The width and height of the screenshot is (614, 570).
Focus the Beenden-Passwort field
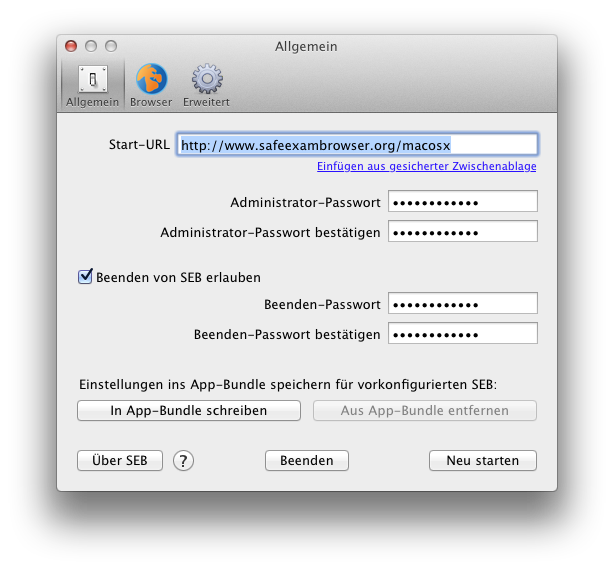coord(462,303)
